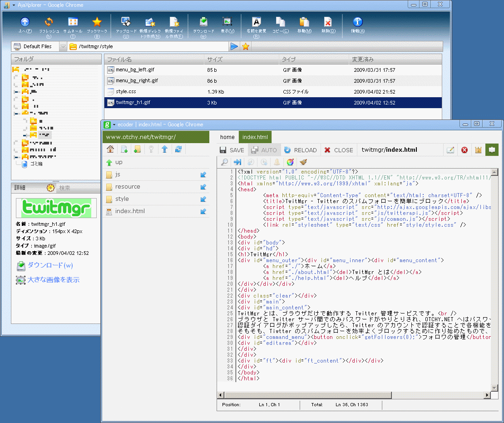The height and width of the screenshot is (423, 504).
Task: Open the Default Files repository dropdown arrow
Action: [63, 46]
